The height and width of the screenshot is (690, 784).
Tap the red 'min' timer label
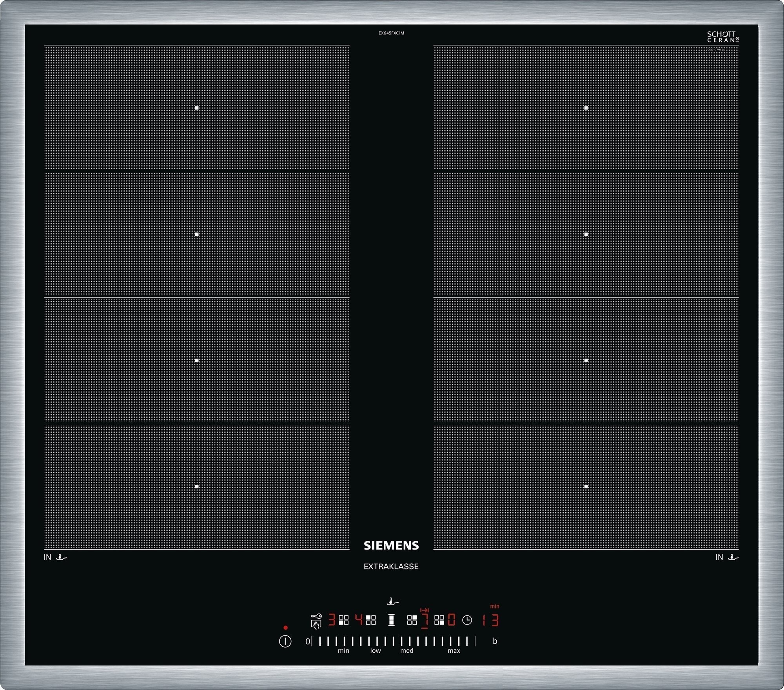495,606
